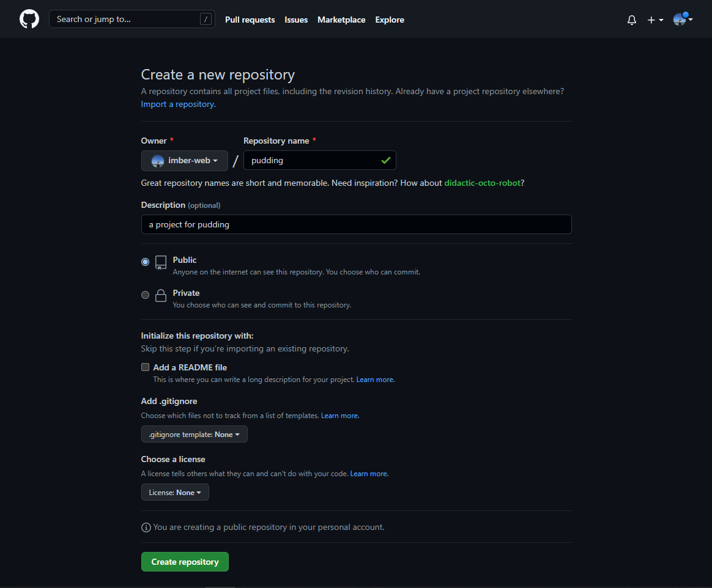Click the Create repository button
The image size is (712, 588).
click(185, 562)
